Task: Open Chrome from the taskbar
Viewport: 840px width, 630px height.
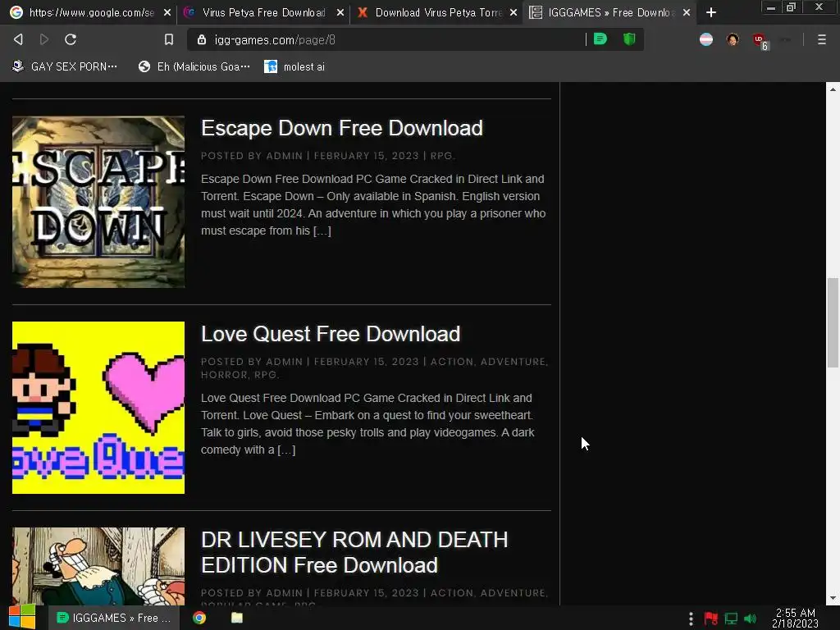Action: (199, 618)
